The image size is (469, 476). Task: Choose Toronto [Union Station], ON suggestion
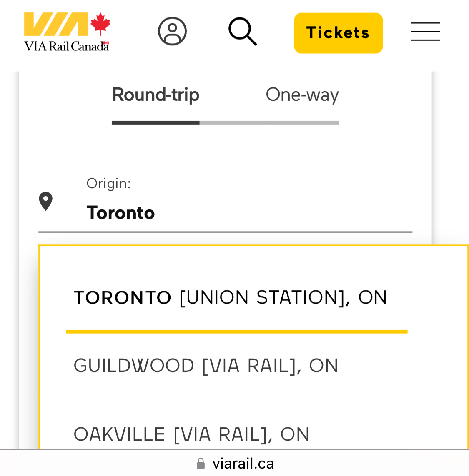230,297
